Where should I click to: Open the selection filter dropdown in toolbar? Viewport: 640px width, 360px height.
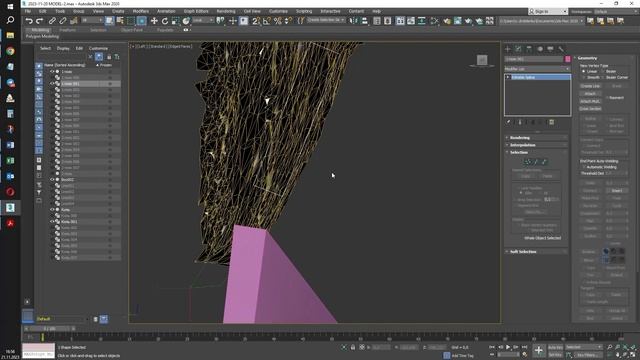(92, 20)
